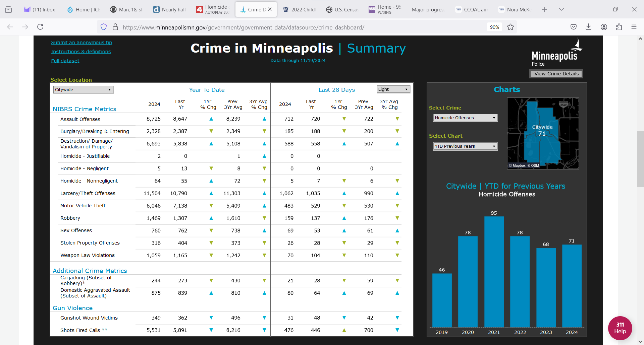Click the new tab plus icon

544,9
